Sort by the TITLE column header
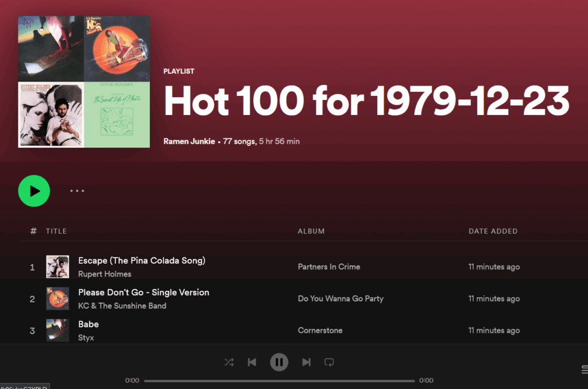 coord(56,231)
